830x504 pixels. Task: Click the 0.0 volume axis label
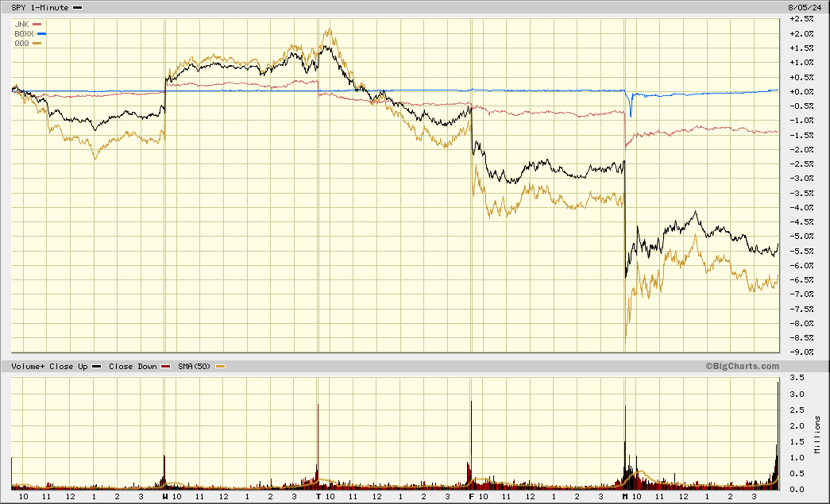pos(797,490)
